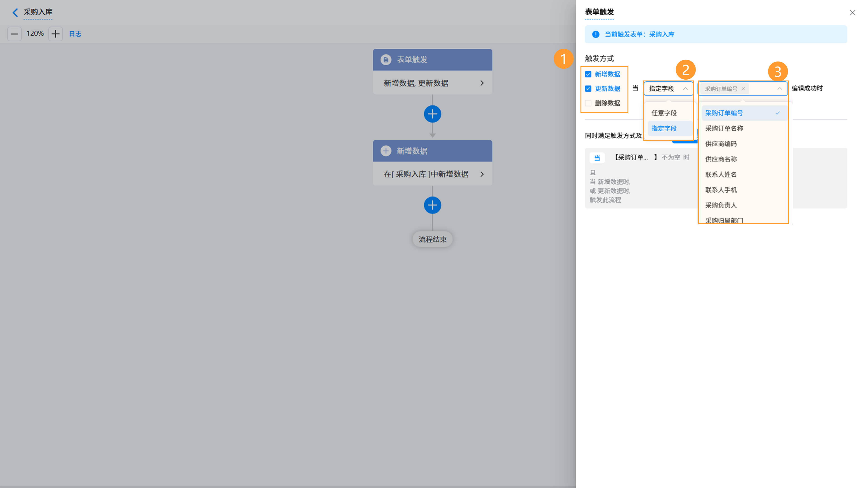Viewport: 868px width, 488px height.
Task: Zoom out with the minus button
Action: point(14,34)
